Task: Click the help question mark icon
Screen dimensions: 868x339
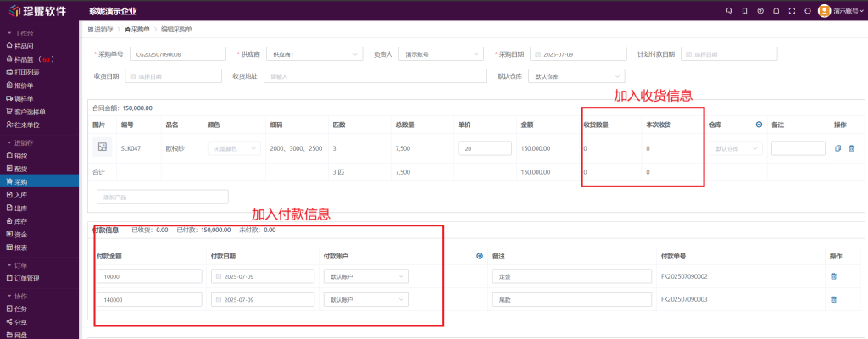Action: pos(759,11)
